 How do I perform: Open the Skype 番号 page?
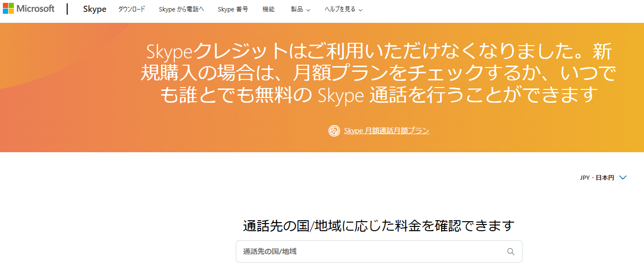point(233,9)
